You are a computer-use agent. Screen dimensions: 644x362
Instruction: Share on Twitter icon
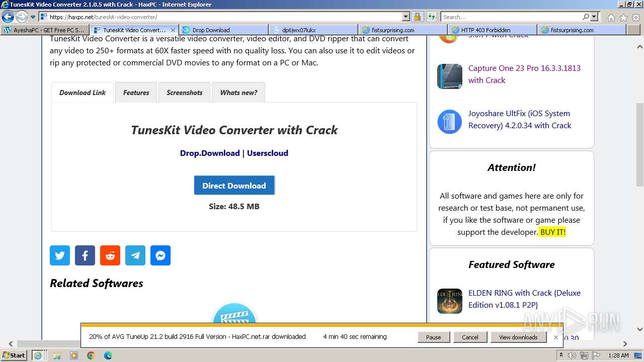tap(60, 255)
